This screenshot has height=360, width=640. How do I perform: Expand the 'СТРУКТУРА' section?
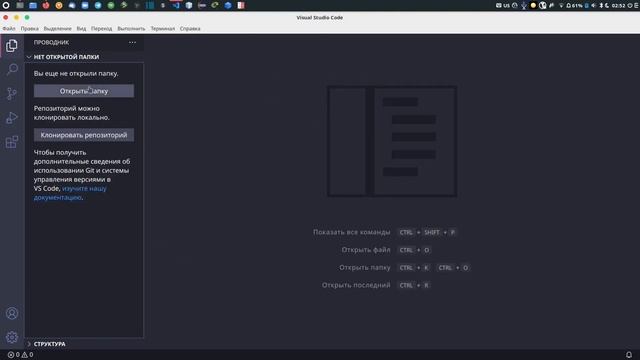pyautogui.click(x=84, y=344)
